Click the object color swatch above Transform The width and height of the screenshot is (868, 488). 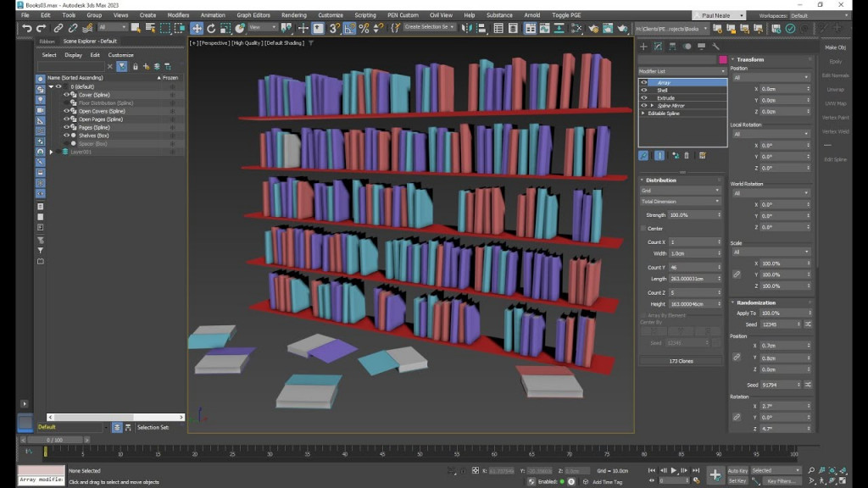(x=723, y=60)
